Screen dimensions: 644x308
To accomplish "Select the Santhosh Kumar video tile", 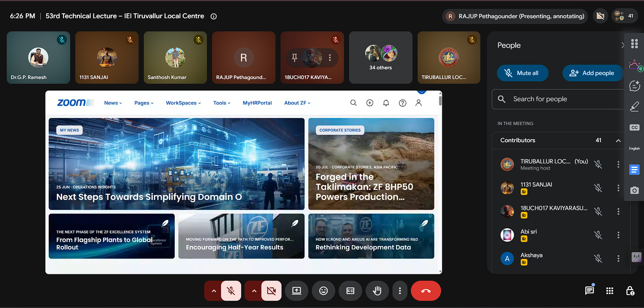I will (x=175, y=58).
